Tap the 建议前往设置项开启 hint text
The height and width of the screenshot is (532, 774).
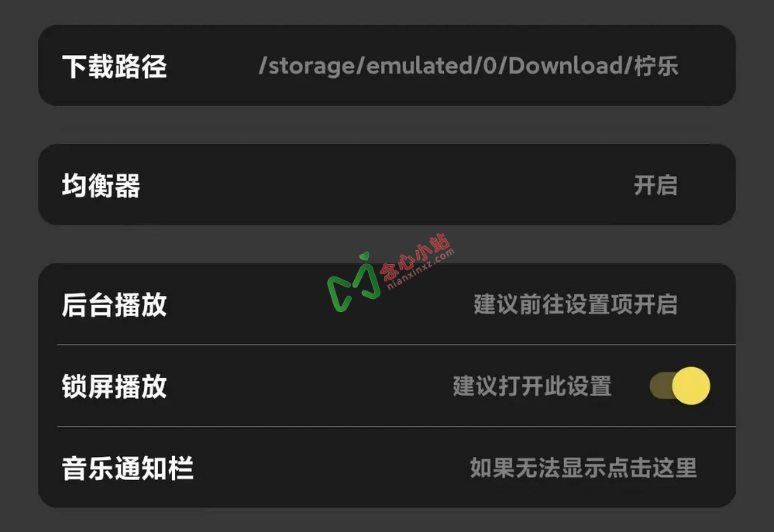[x=576, y=304]
